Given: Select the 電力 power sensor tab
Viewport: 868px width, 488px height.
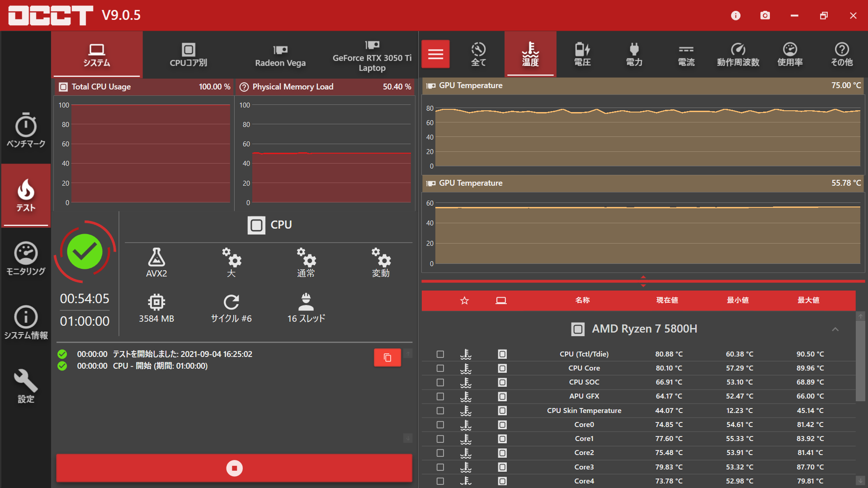Looking at the screenshot, I should pos(634,54).
